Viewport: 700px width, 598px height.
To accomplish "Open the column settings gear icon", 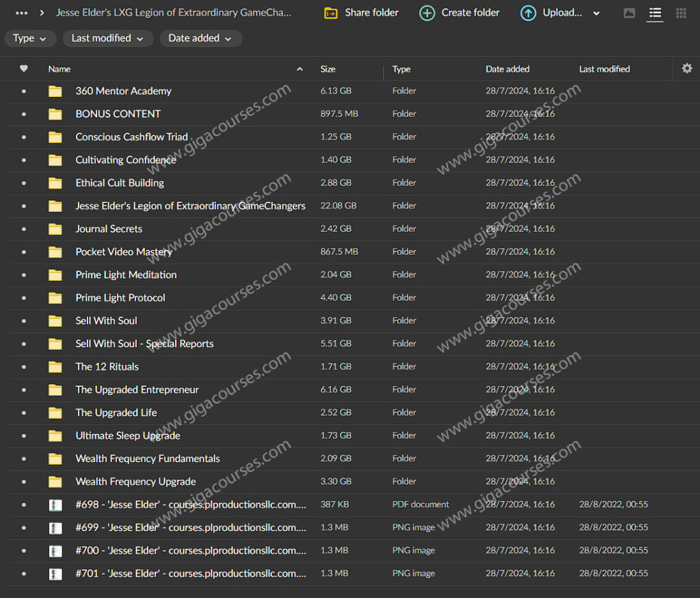I will (x=687, y=68).
